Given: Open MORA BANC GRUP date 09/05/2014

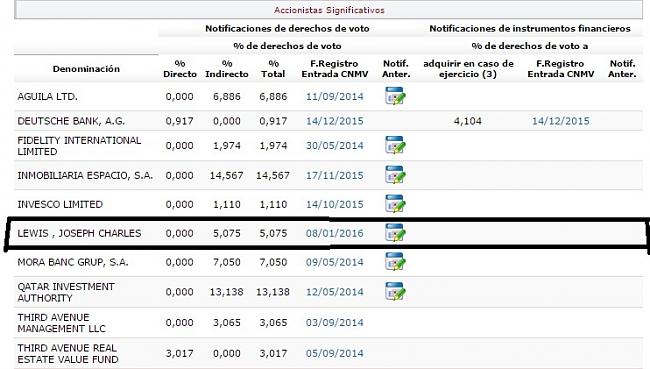Looking at the screenshot, I should tap(335, 262).
